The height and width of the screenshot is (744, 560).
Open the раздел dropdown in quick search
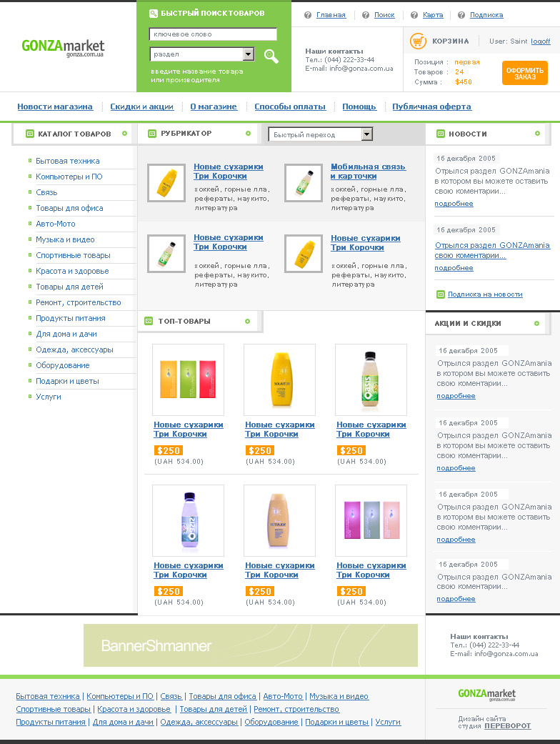pyautogui.click(x=248, y=54)
